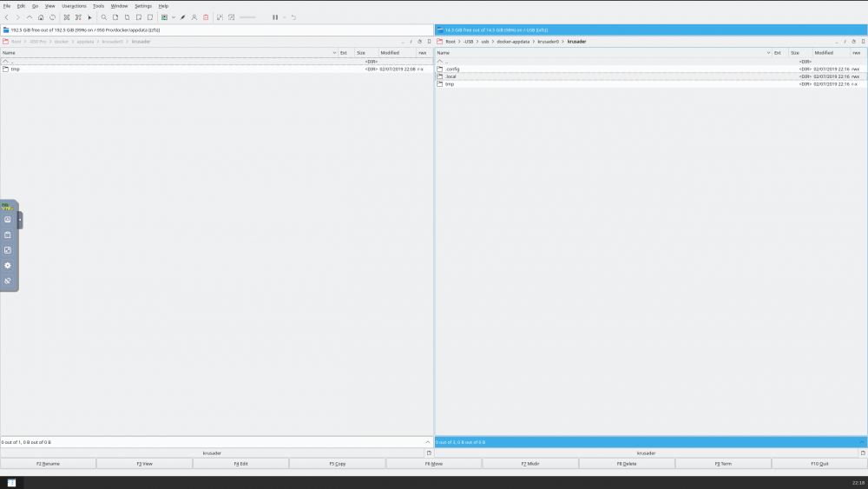Open the right panel Name column sort dropdown
Viewport: 868px width, 489px height.
(x=768, y=53)
